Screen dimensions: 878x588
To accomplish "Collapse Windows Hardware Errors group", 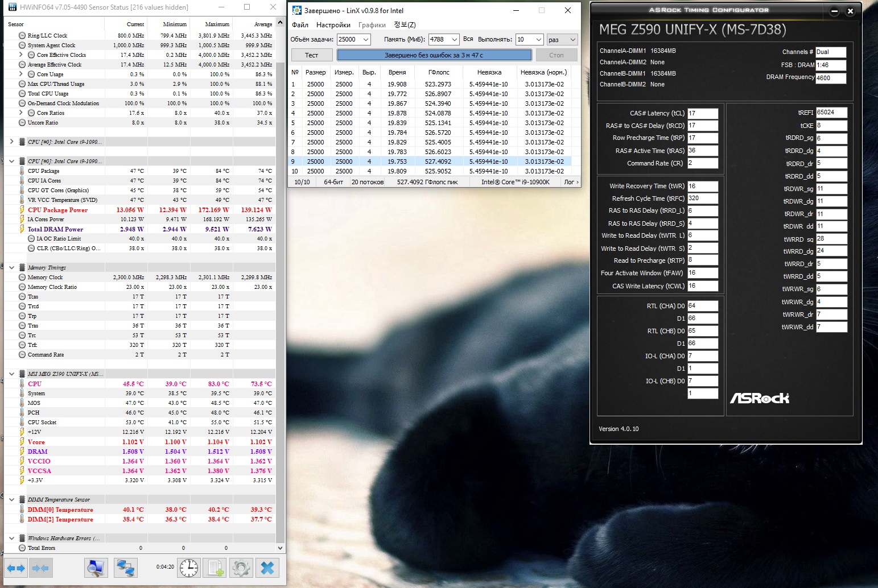I will [x=11, y=538].
